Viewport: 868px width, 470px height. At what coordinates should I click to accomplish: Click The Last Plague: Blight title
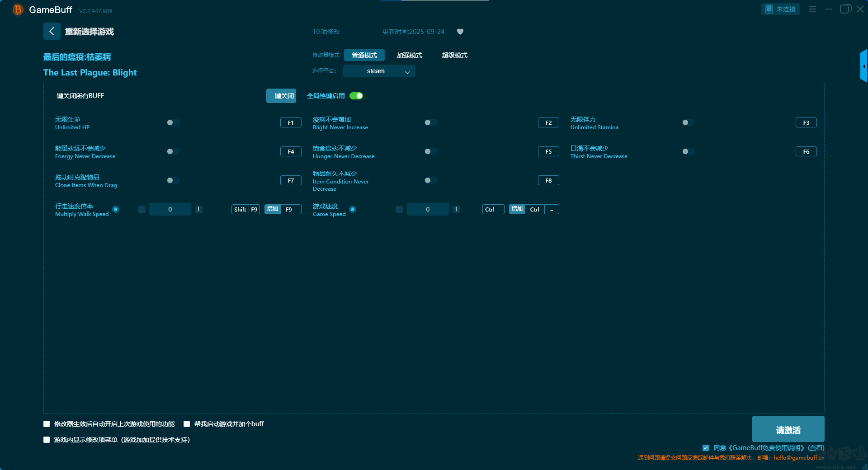coord(90,73)
